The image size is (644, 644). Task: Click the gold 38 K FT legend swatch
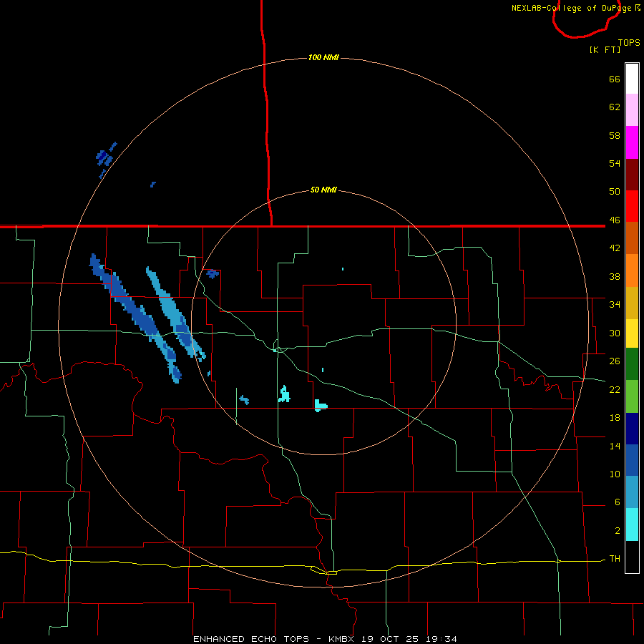pyautogui.click(x=632, y=303)
